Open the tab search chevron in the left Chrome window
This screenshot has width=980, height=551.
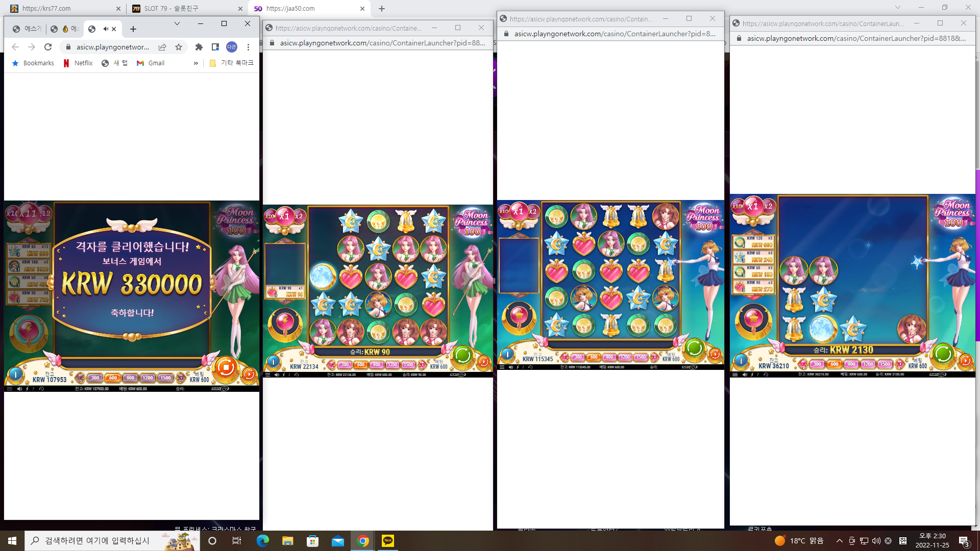point(177,23)
